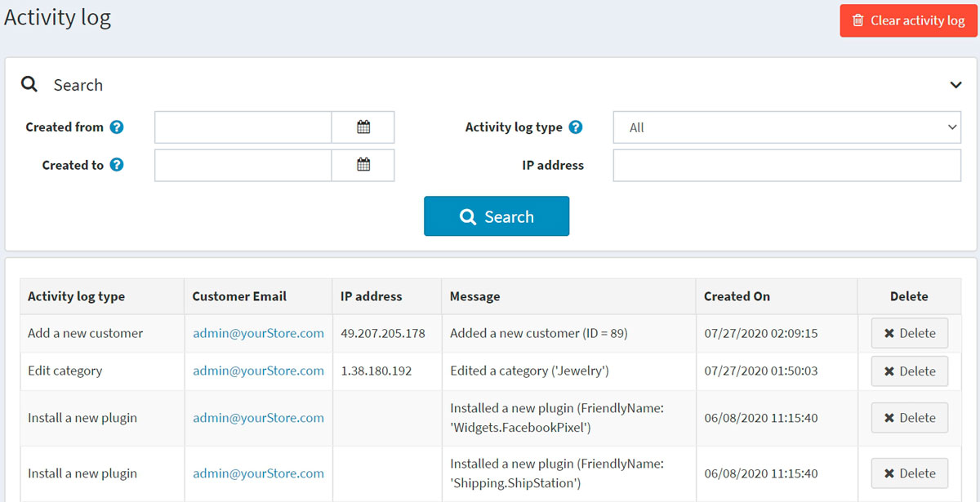Click into the Created to date field

click(x=243, y=165)
